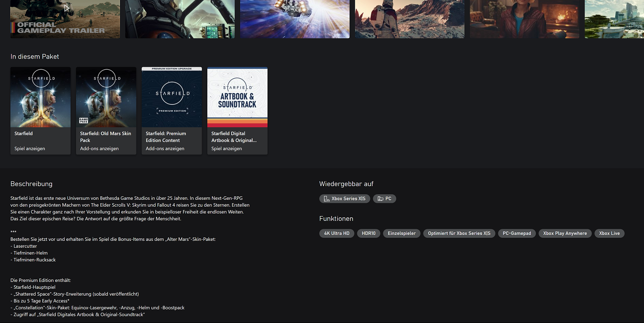Click the "Shattered Space"-Story-Erweiterung line

75,294
